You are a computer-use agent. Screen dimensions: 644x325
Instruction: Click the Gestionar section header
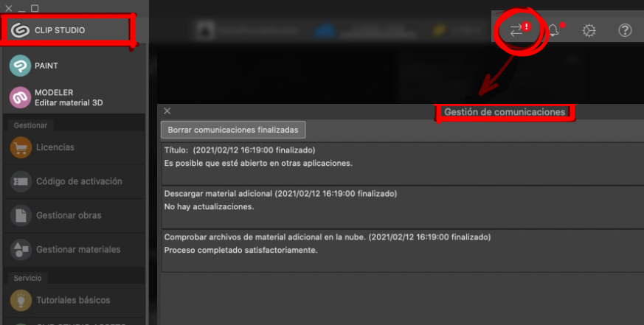30,125
